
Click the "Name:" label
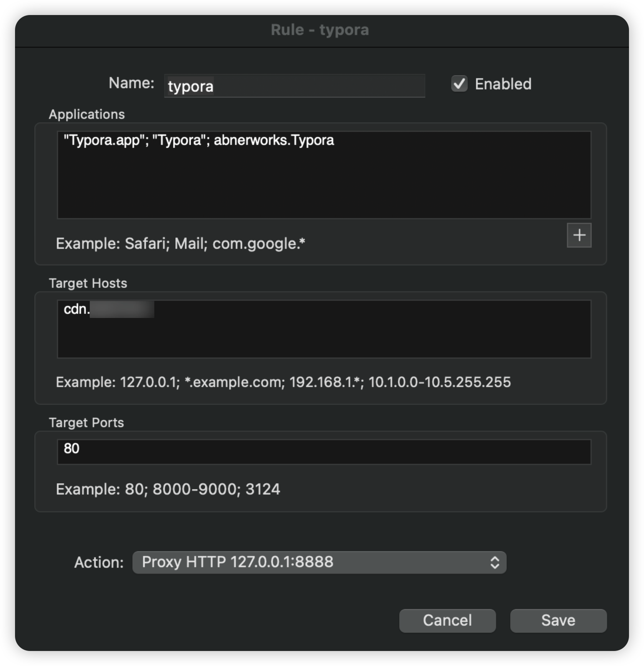pyautogui.click(x=131, y=83)
